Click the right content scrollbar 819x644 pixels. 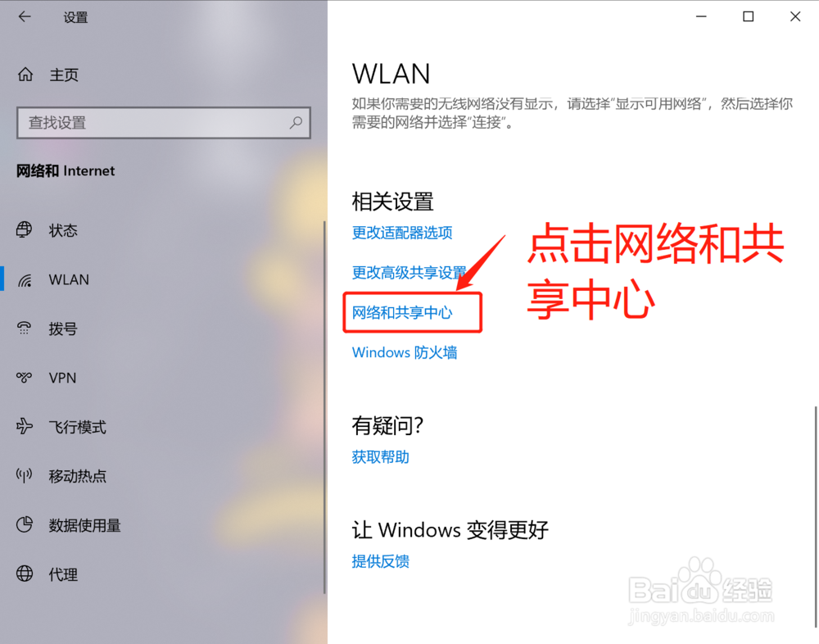(x=816, y=516)
